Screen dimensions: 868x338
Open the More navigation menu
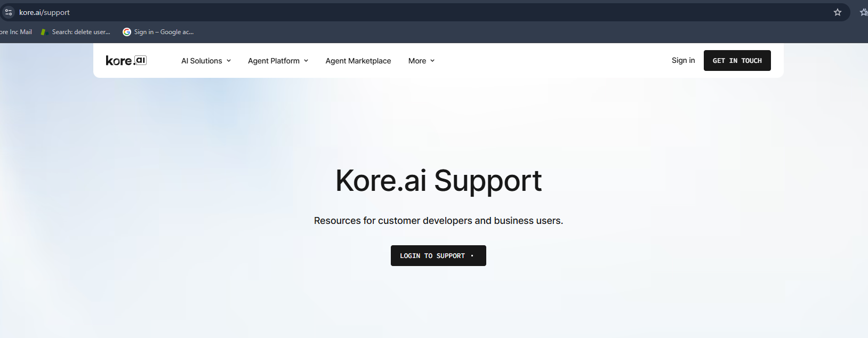pos(417,61)
